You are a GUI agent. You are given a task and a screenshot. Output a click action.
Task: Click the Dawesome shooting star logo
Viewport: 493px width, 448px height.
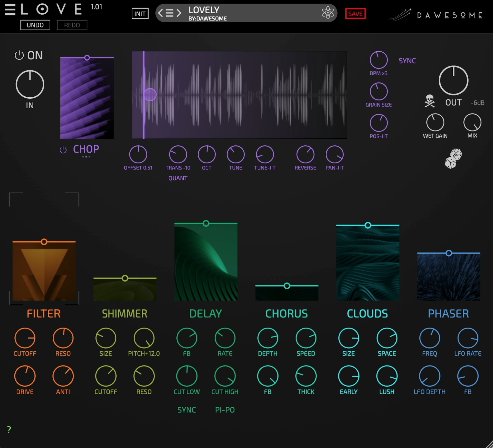[401, 15]
